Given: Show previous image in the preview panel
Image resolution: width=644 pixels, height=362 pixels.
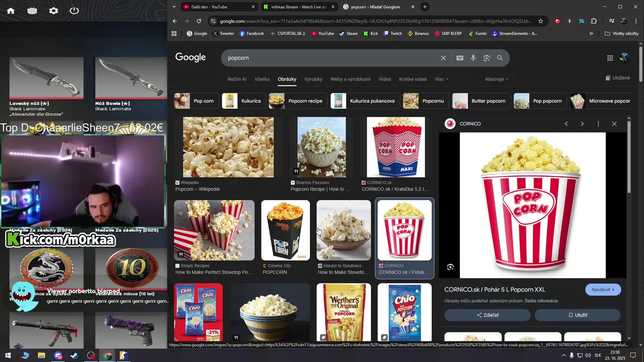Looking at the screenshot, I should (566, 124).
